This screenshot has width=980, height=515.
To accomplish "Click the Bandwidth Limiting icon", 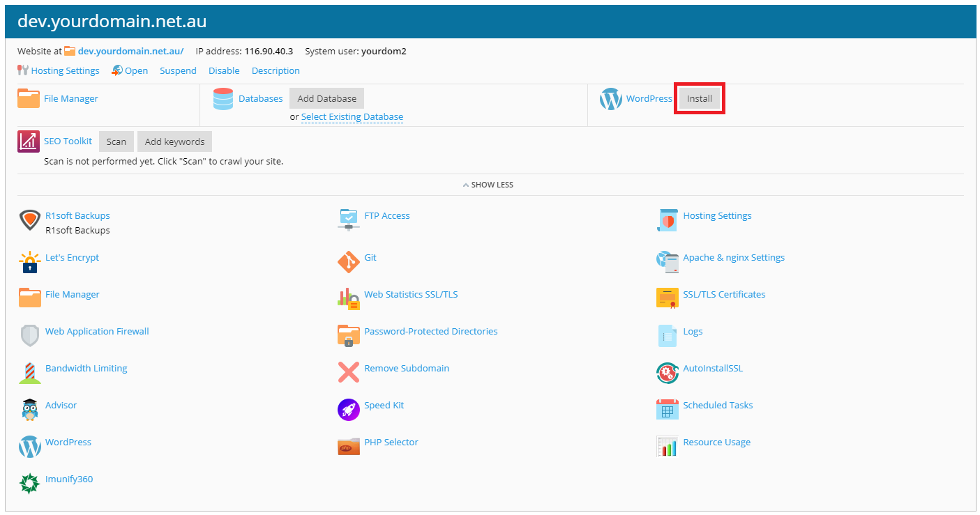I will [x=29, y=373].
